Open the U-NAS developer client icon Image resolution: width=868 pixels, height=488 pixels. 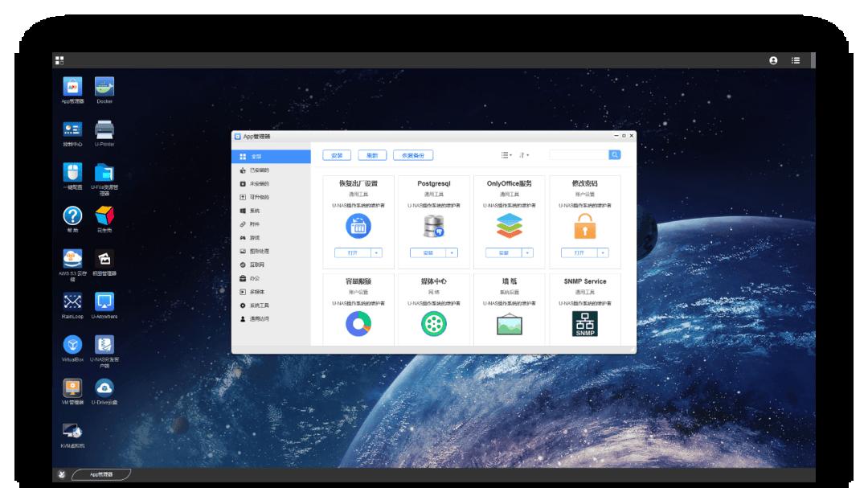pos(104,345)
